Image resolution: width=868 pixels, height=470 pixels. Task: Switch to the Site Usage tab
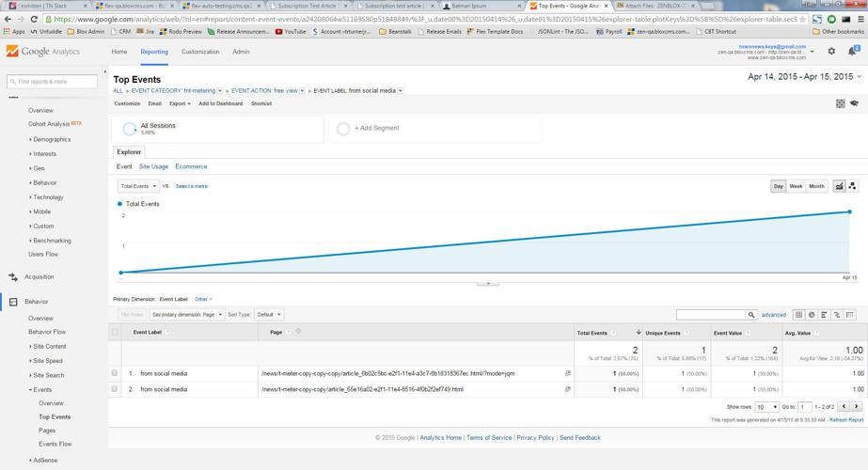153,166
